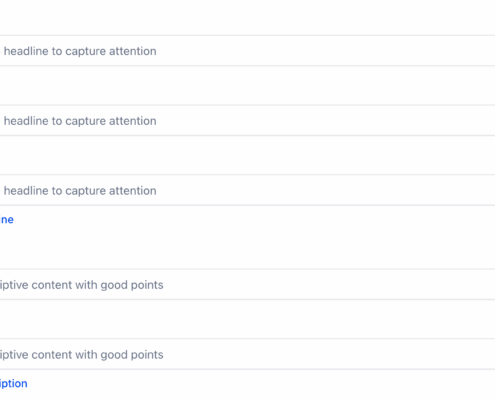Select the second description input field
Image resolution: width=495 pixels, height=400 pixels.
tap(247, 354)
